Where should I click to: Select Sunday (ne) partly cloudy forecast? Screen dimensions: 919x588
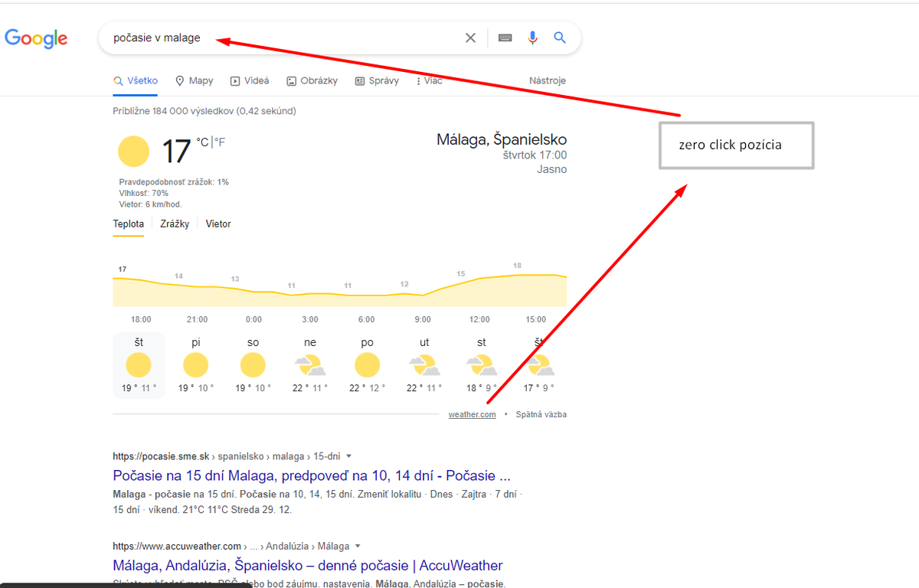tap(309, 365)
